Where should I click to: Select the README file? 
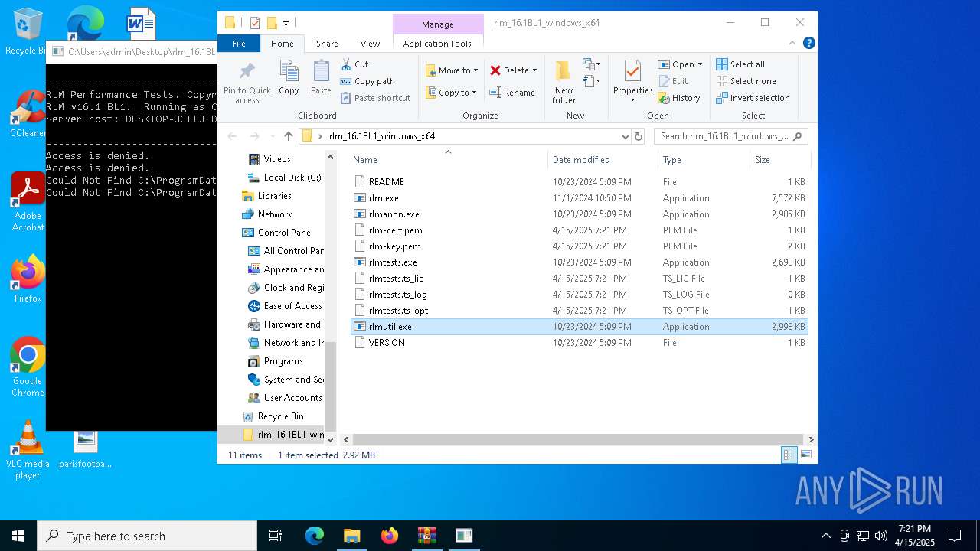tap(580, 182)
